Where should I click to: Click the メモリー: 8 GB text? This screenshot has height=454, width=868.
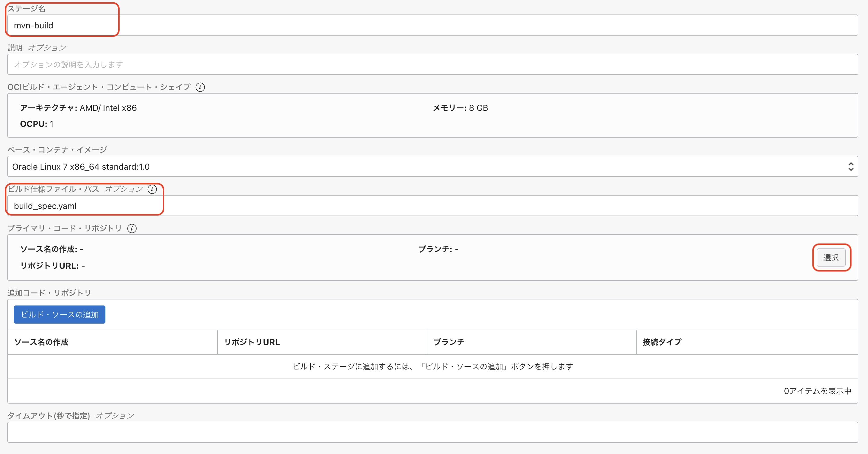[460, 108]
